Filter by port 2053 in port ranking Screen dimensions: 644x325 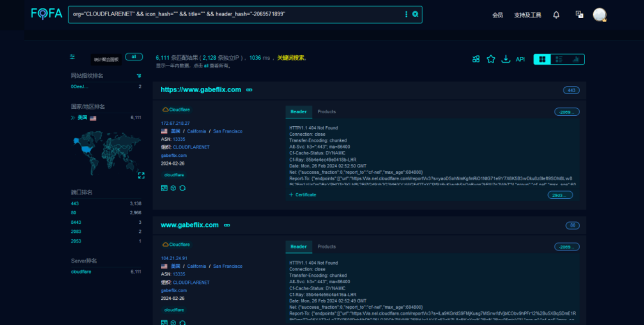pos(76,241)
